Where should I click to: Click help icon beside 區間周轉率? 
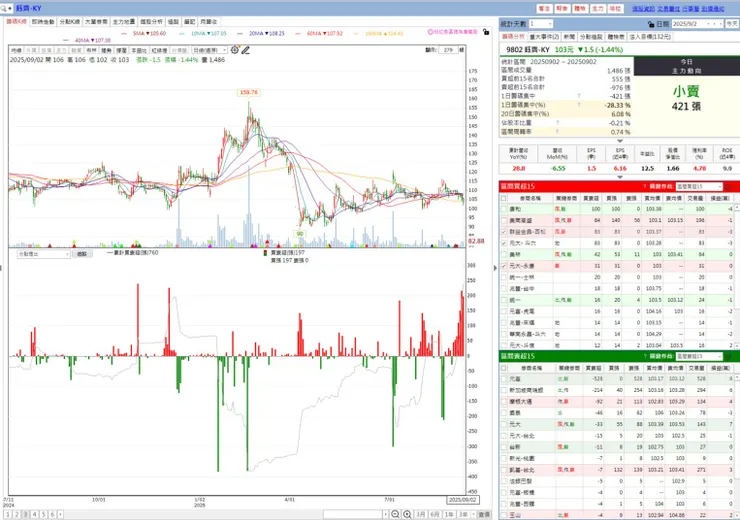(557, 132)
